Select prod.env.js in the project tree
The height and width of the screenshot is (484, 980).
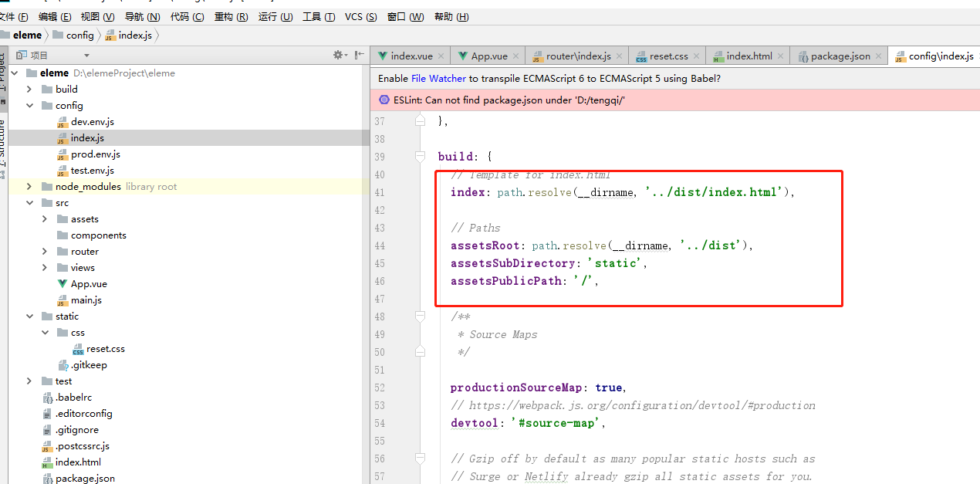[x=96, y=154]
